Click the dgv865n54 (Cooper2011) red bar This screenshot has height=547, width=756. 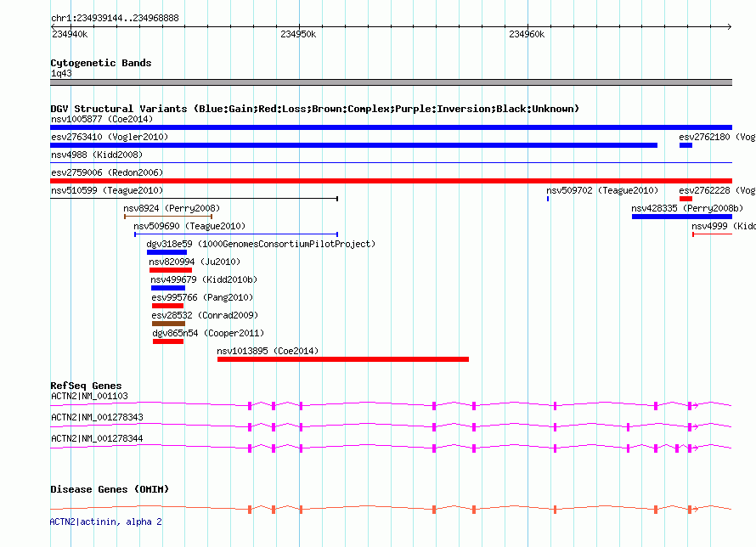pos(168,341)
